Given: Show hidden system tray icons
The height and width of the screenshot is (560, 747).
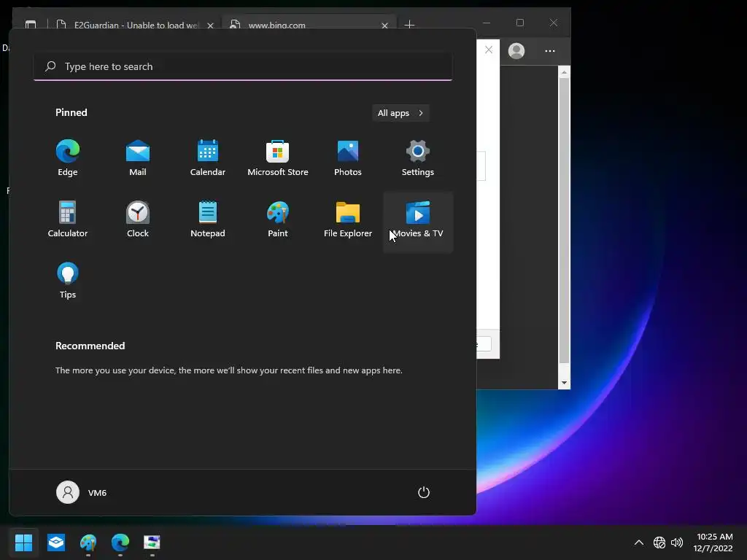Looking at the screenshot, I should coord(639,542).
